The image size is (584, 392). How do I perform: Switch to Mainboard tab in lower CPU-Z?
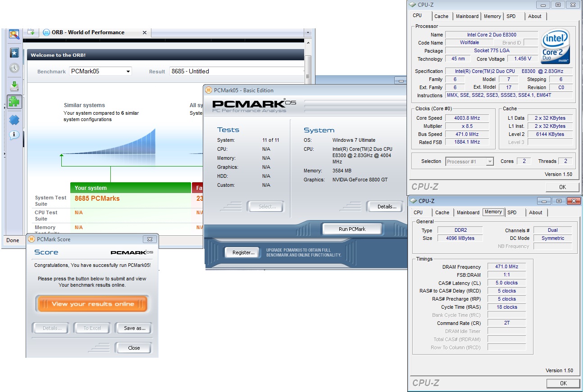[x=468, y=212]
